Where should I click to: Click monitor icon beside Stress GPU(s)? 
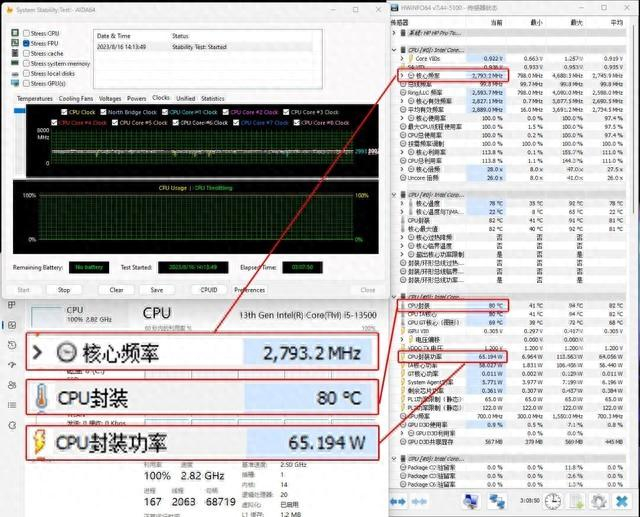[15, 83]
